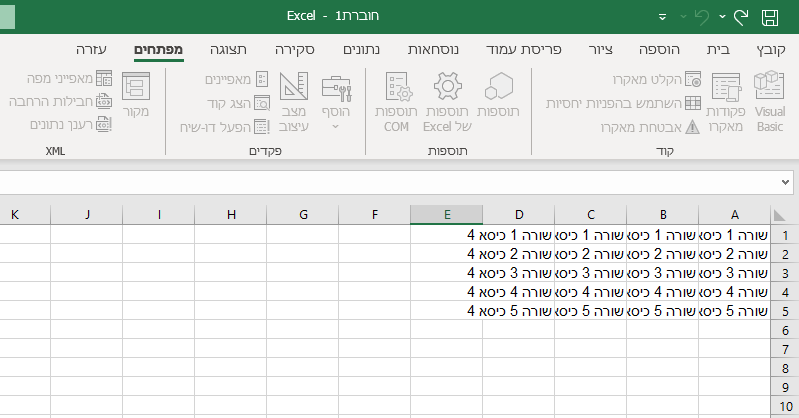
Task: Open the קובץ (File) tab
Action: (x=771, y=49)
